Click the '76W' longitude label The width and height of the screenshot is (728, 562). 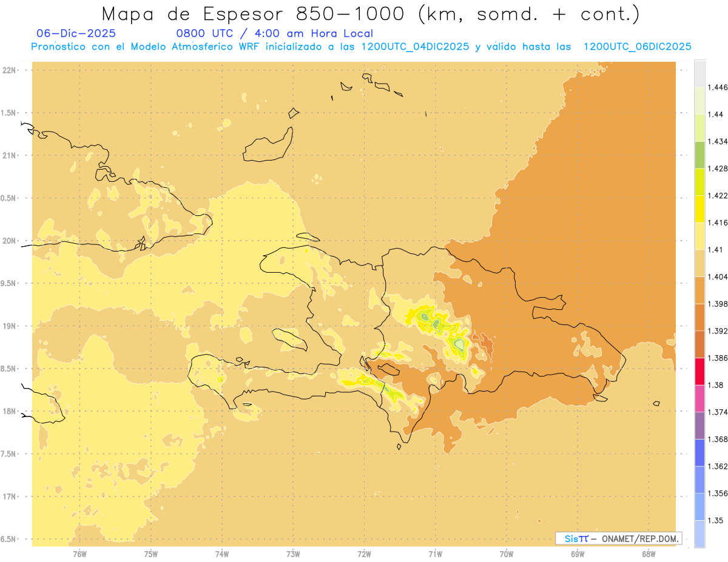(79, 553)
